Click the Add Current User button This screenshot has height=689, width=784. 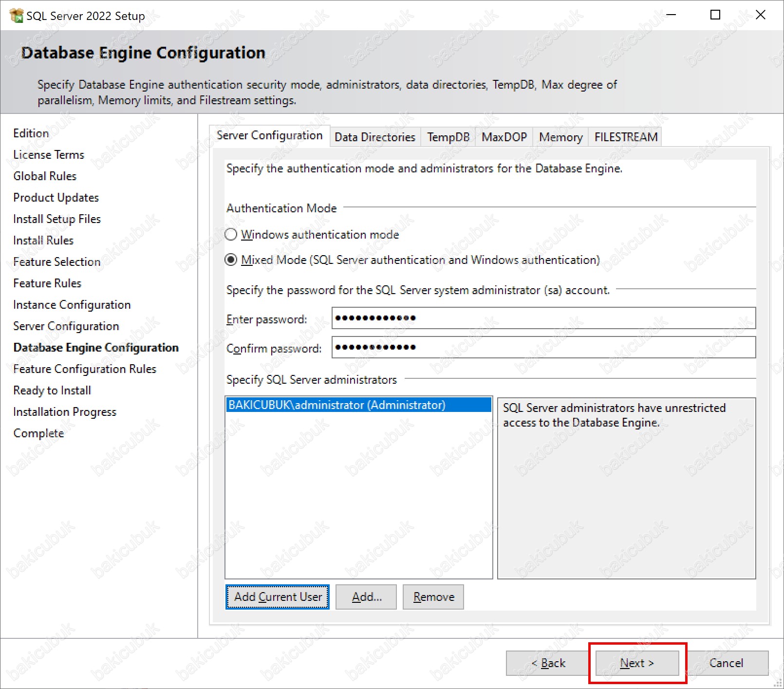coord(278,597)
